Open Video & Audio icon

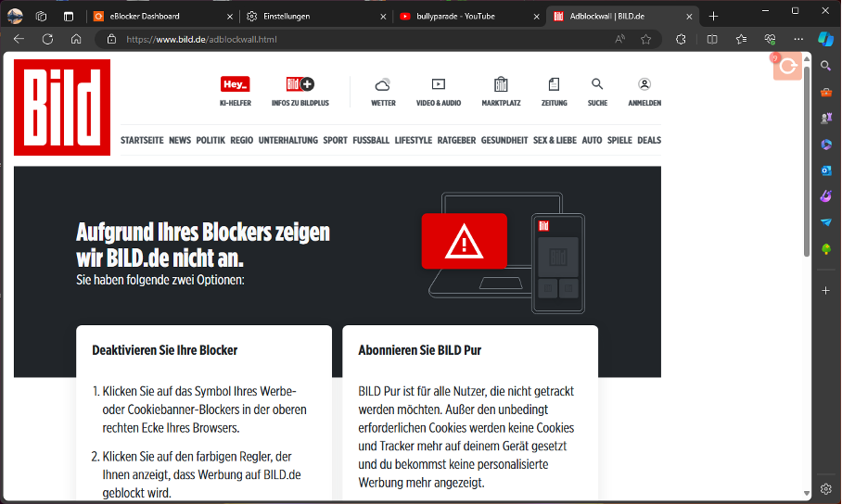pyautogui.click(x=439, y=84)
